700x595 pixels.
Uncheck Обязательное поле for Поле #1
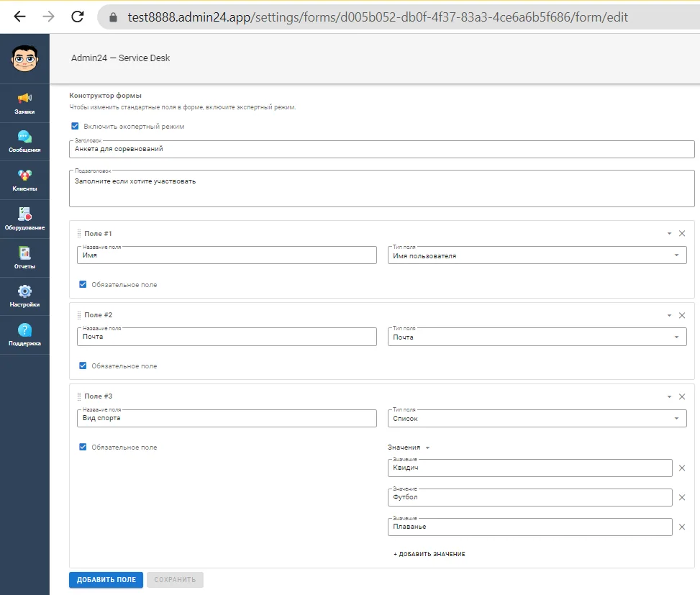coord(83,284)
